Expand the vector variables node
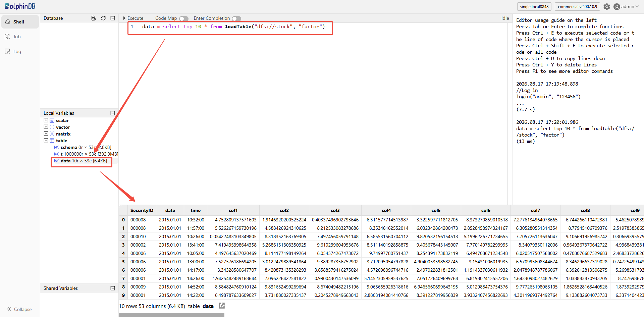644x317 pixels. tap(46, 127)
